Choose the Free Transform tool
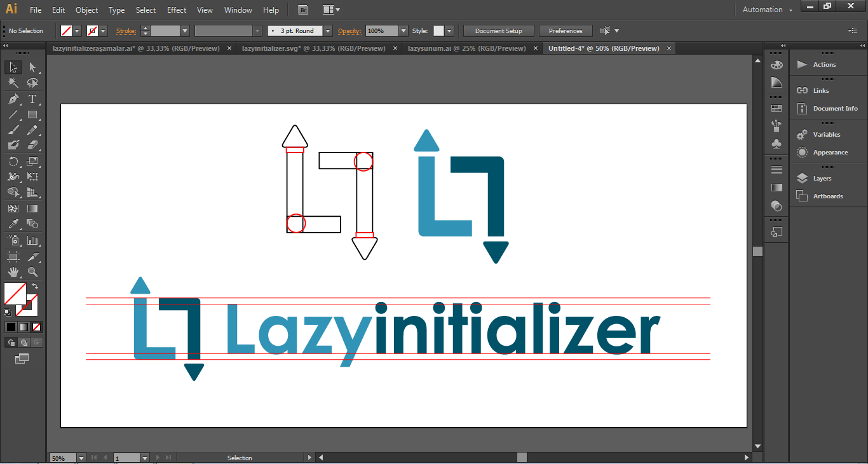Viewport: 868px width, 464px height. click(x=32, y=177)
